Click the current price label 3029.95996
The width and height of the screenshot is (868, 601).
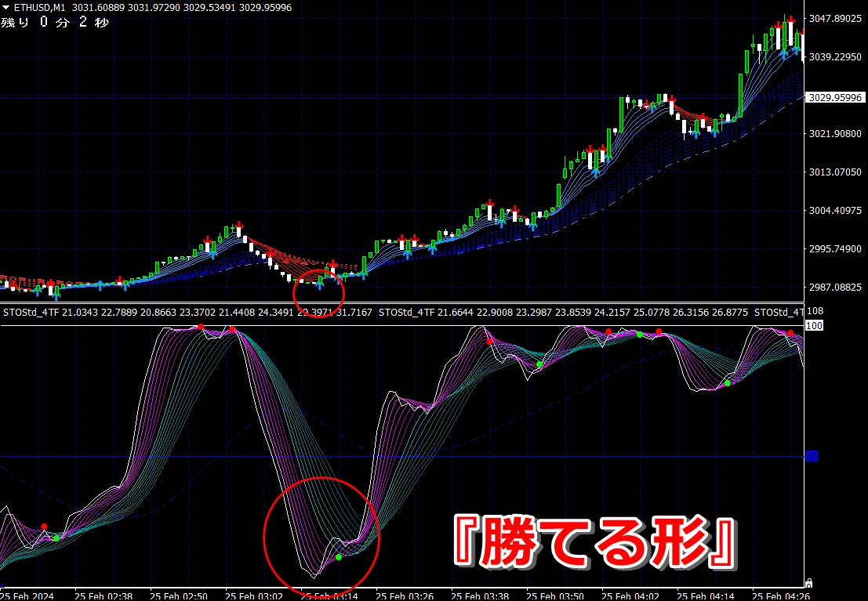point(836,97)
